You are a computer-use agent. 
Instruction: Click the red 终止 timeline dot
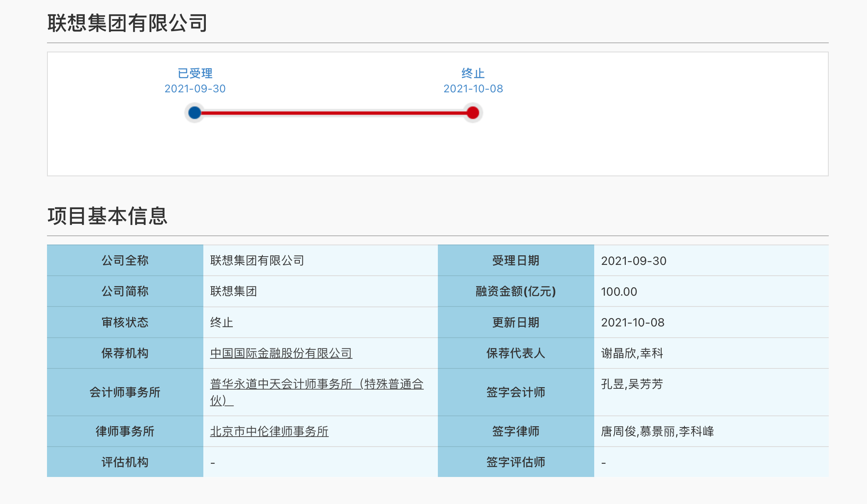[473, 113]
